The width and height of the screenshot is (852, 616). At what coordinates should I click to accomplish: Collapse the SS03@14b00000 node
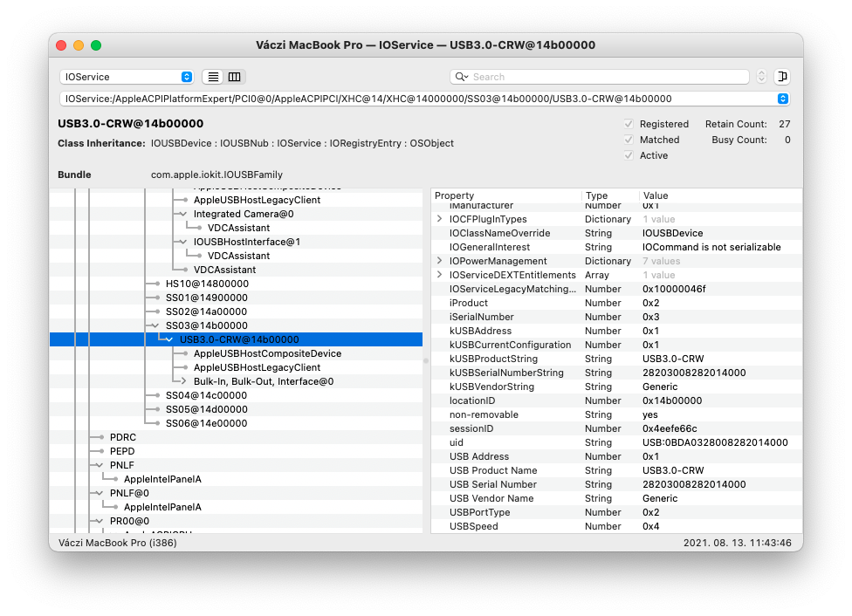tap(155, 325)
